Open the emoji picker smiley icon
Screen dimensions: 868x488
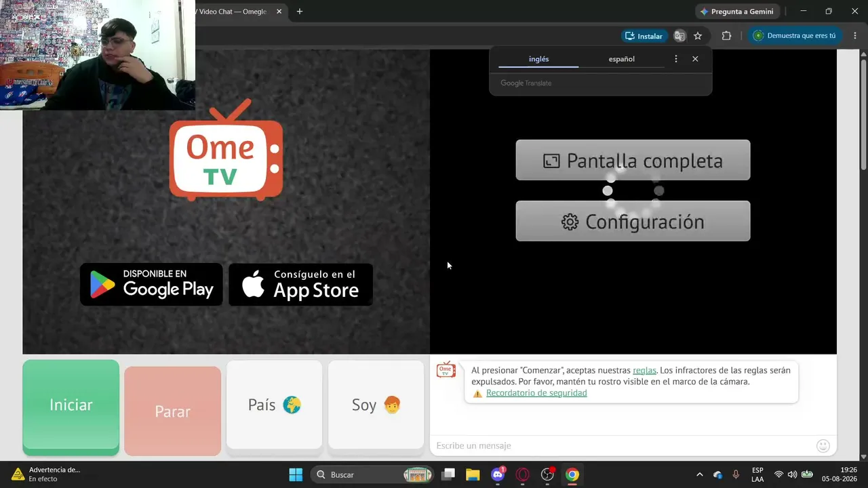[823, 445]
